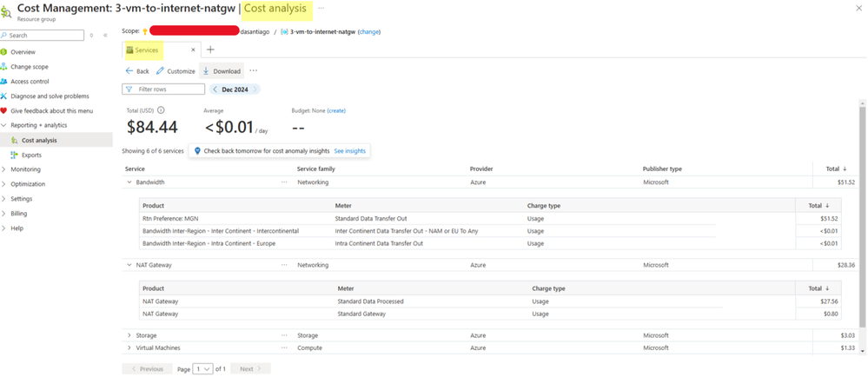
Task: Collapse the sidebar with double chevron
Action: [x=105, y=36]
